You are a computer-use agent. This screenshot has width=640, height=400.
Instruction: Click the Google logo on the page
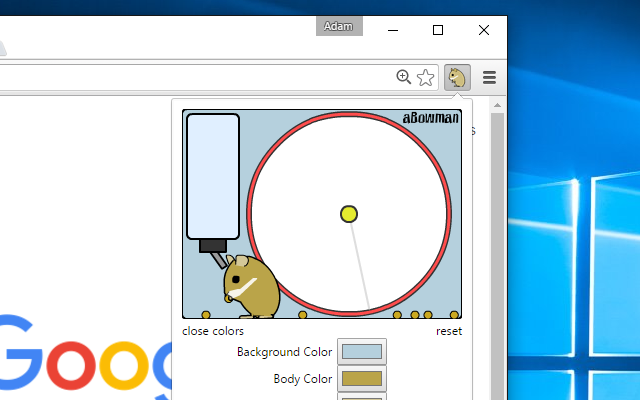click(x=86, y=359)
